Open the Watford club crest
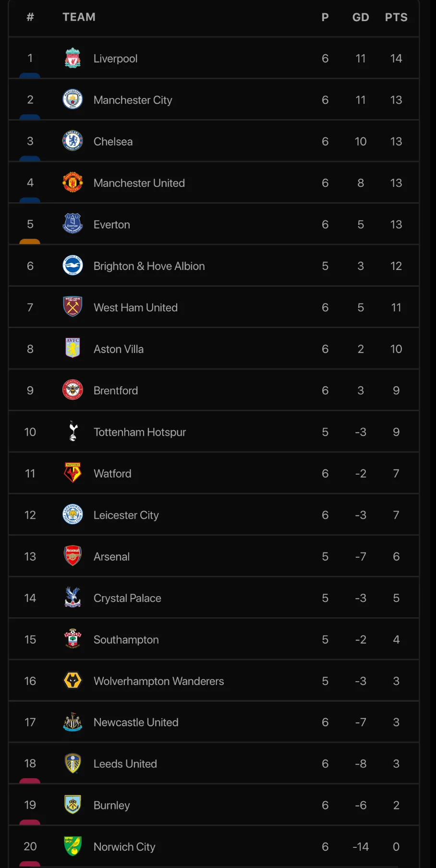Screen dimensions: 436x868 73,473
